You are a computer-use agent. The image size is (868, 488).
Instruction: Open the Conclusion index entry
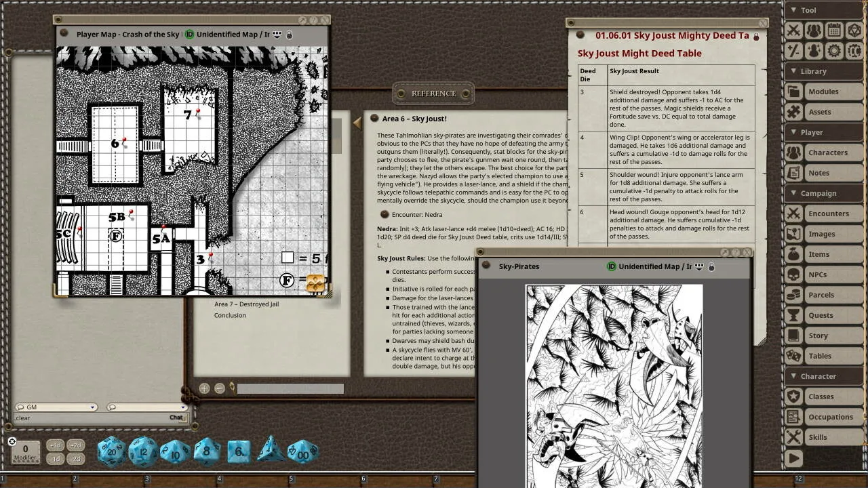[x=230, y=315]
